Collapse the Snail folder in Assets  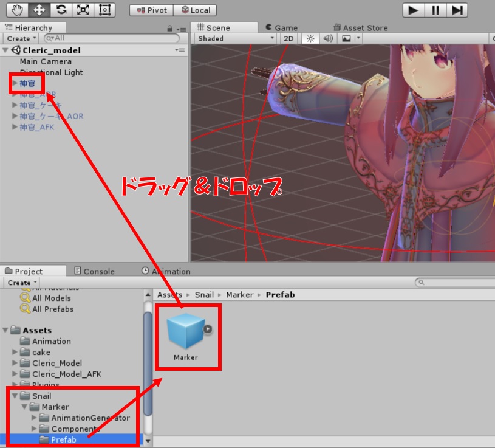(x=15, y=396)
